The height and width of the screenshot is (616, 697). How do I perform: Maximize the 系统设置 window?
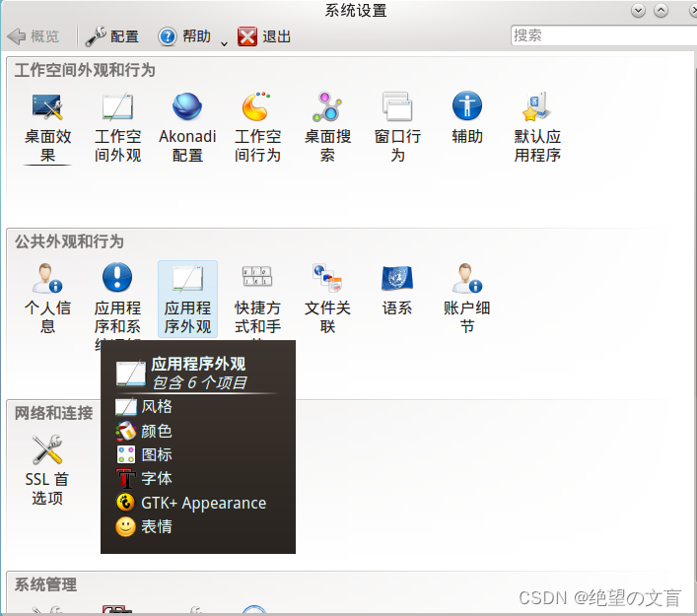661,10
